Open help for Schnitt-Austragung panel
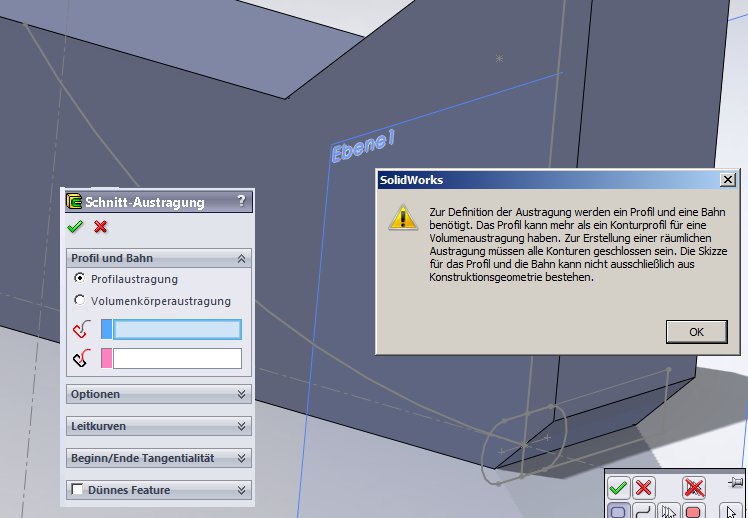 pyautogui.click(x=241, y=201)
